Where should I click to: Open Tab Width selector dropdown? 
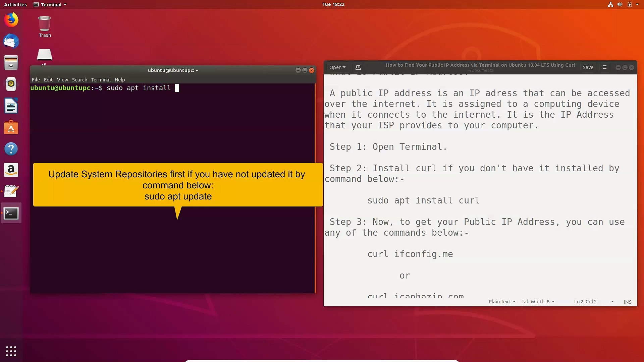point(538,302)
